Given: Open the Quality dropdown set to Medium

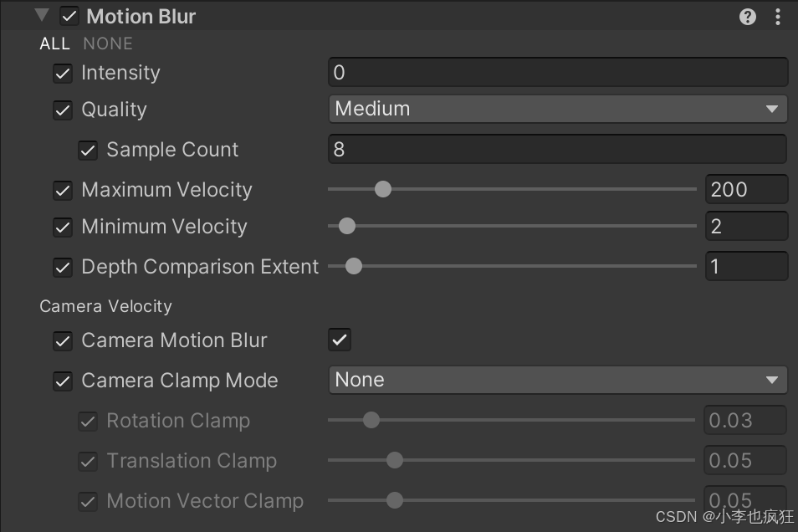Looking at the screenshot, I should tap(557, 109).
